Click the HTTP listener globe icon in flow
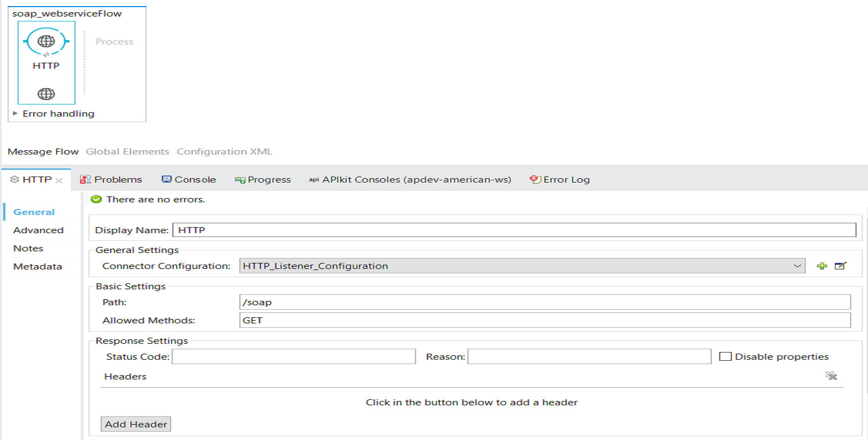 tap(46, 41)
